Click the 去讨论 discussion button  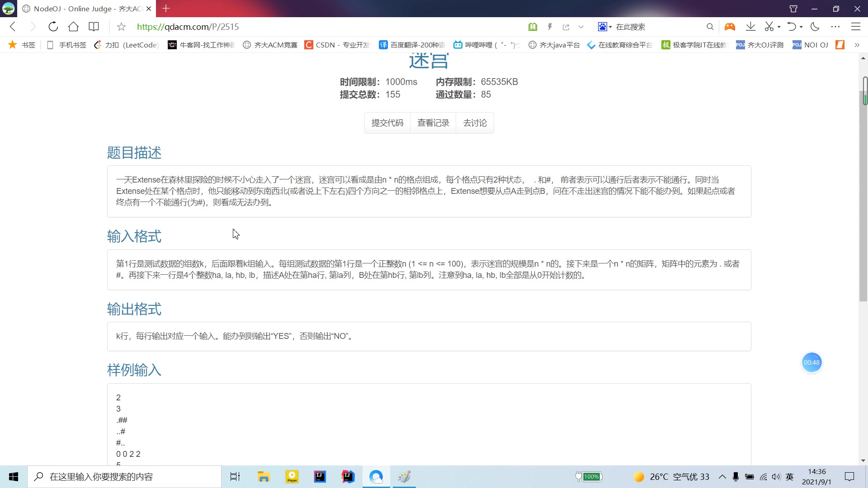click(475, 123)
